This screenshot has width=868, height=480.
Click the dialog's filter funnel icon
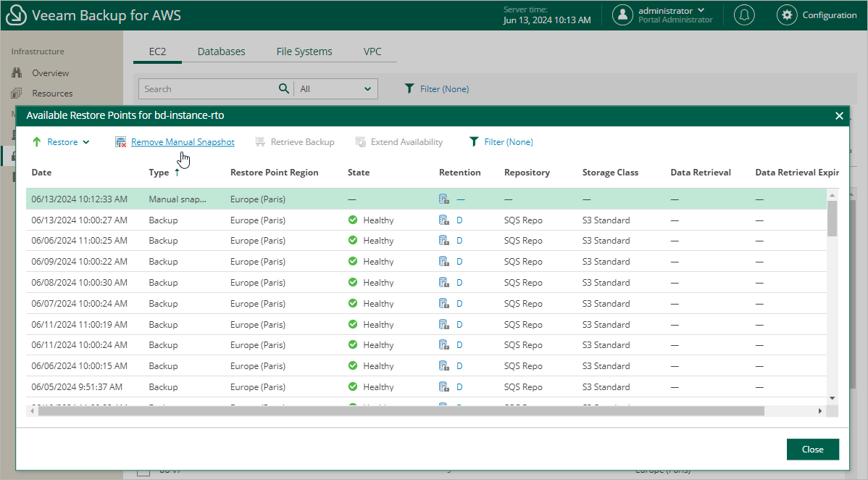[473, 142]
